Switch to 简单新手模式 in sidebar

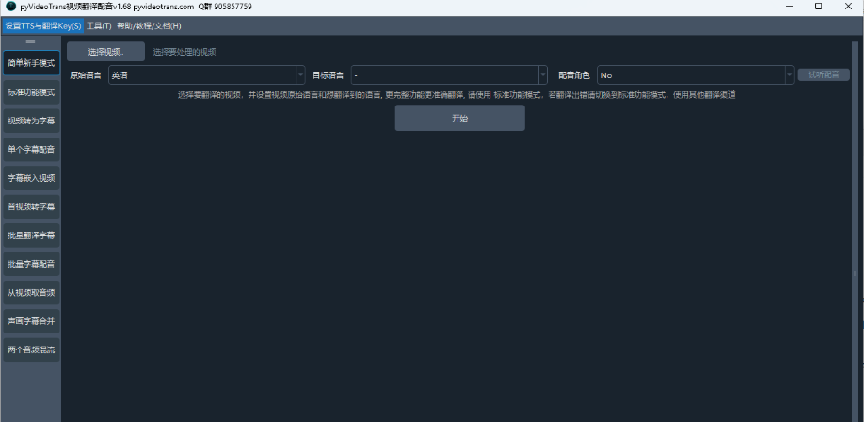click(x=31, y=63)
